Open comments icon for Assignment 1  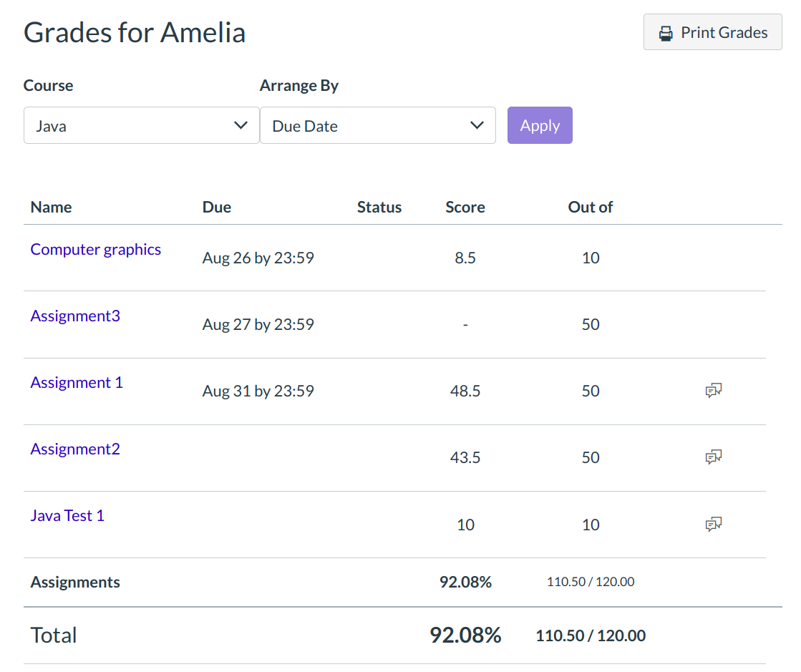point(713,390)
